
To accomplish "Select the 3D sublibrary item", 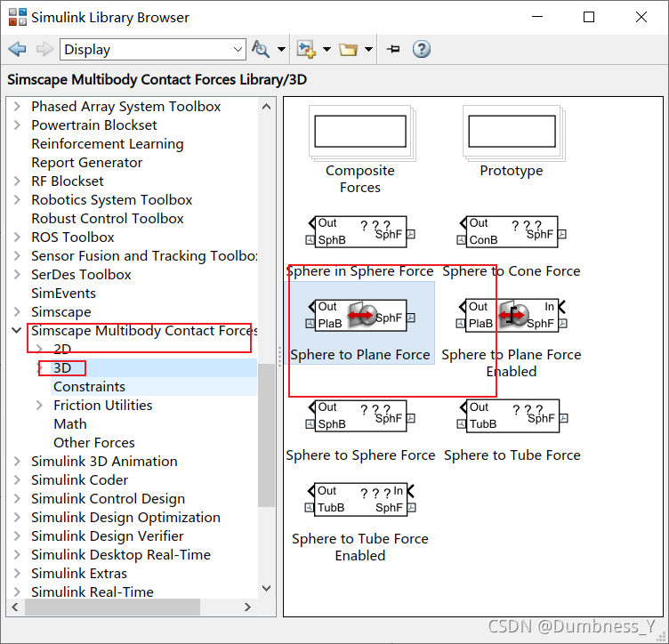I will point(62,367).
